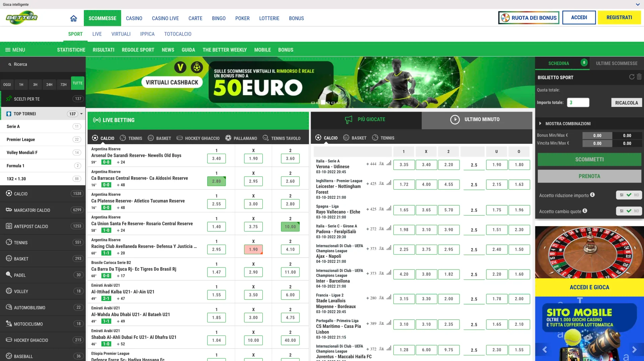Image resolution: width=644 pixels, height=361 pixels.
Task: Select the 1H time filter
Action: tap(21, 84)
